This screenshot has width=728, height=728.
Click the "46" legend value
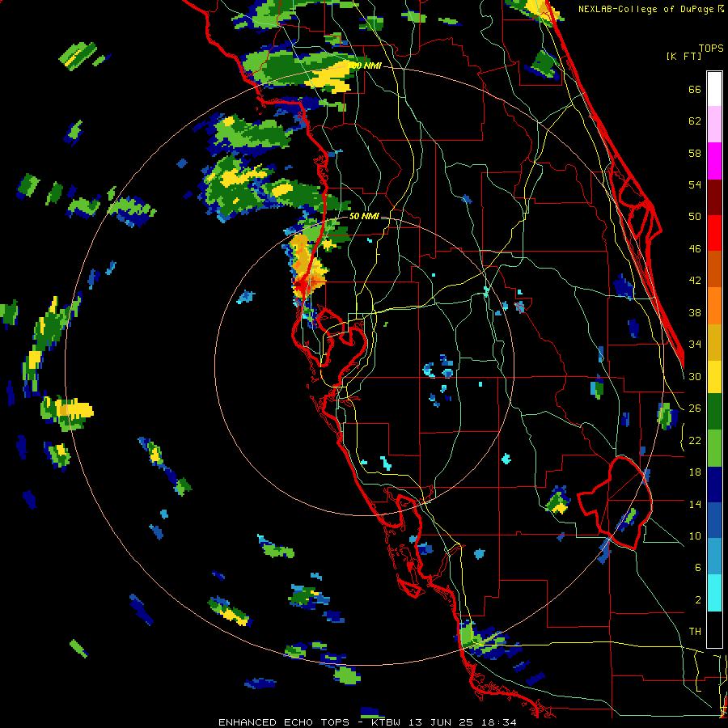coord(695,249)
